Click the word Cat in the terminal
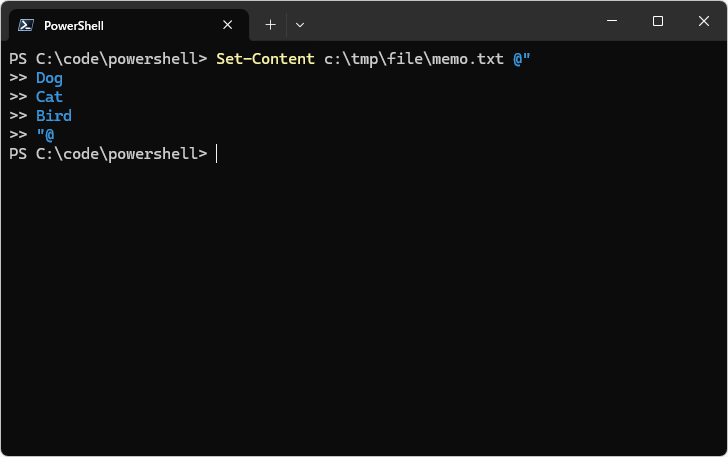 click(49, 97)
